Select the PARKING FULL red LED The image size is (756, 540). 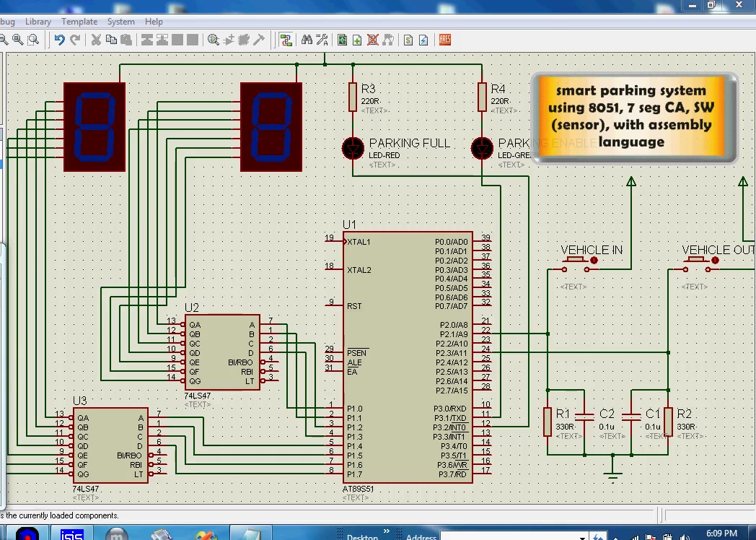[353, 148]
